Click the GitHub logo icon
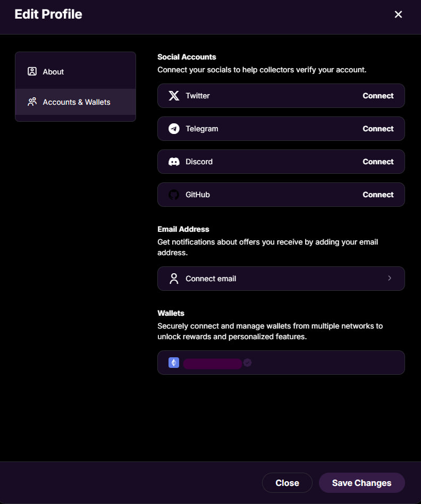The height and width of the screenshot is (504, 421). (x=174, y=195)
